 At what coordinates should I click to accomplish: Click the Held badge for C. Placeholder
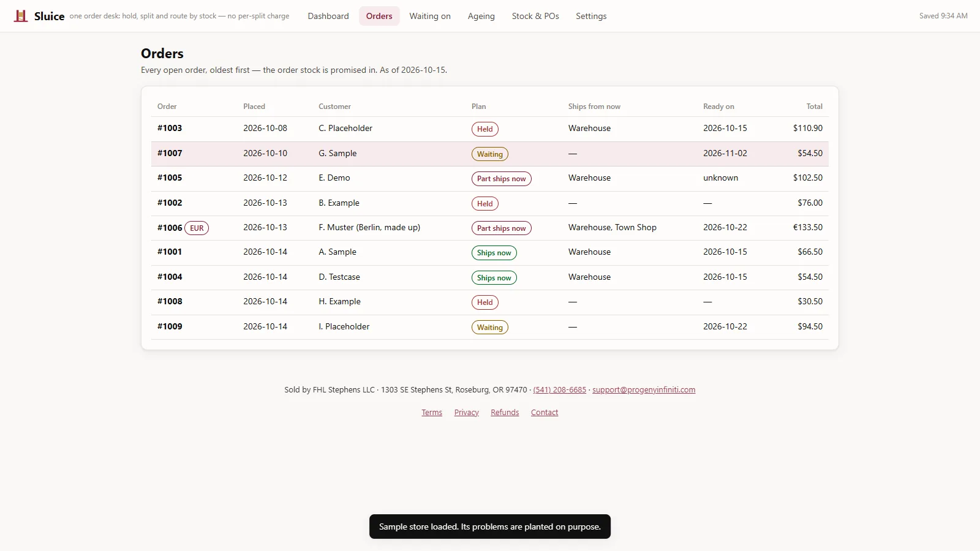point(485,129)
